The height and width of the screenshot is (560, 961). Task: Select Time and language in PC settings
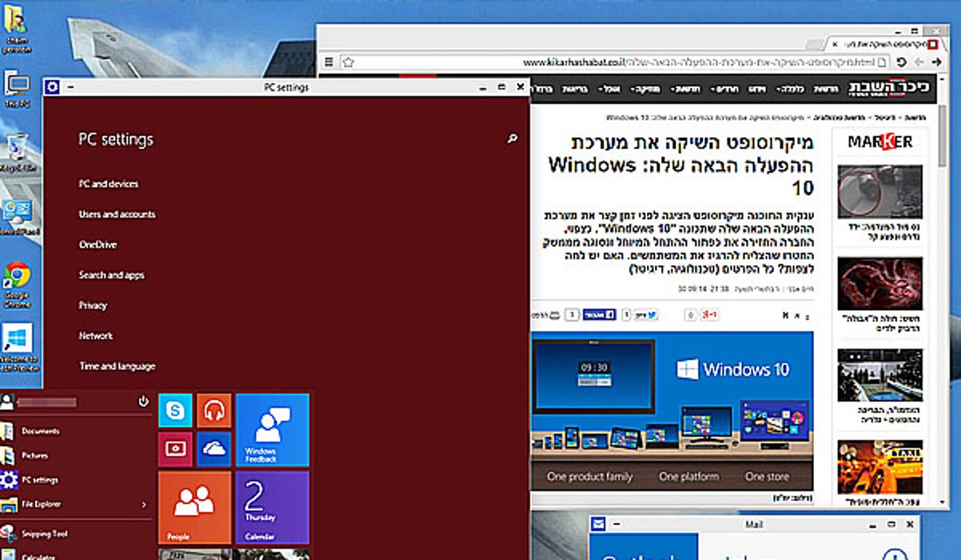coord(117,366)
